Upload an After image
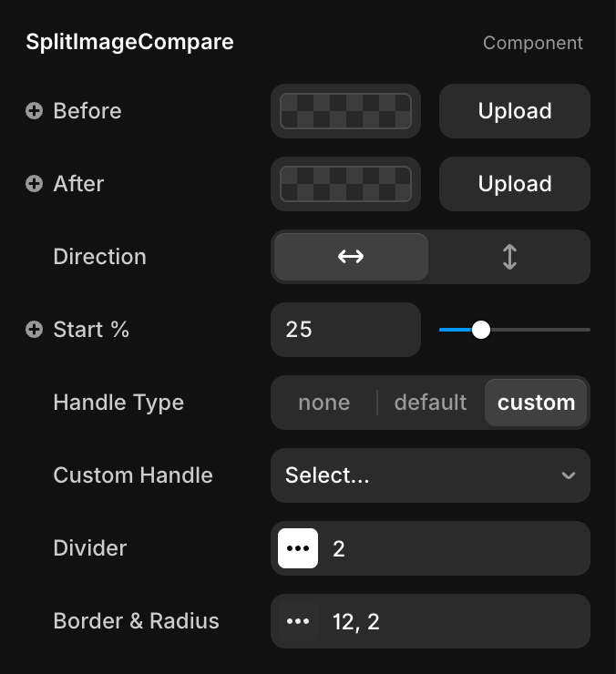 click(515, 184)
